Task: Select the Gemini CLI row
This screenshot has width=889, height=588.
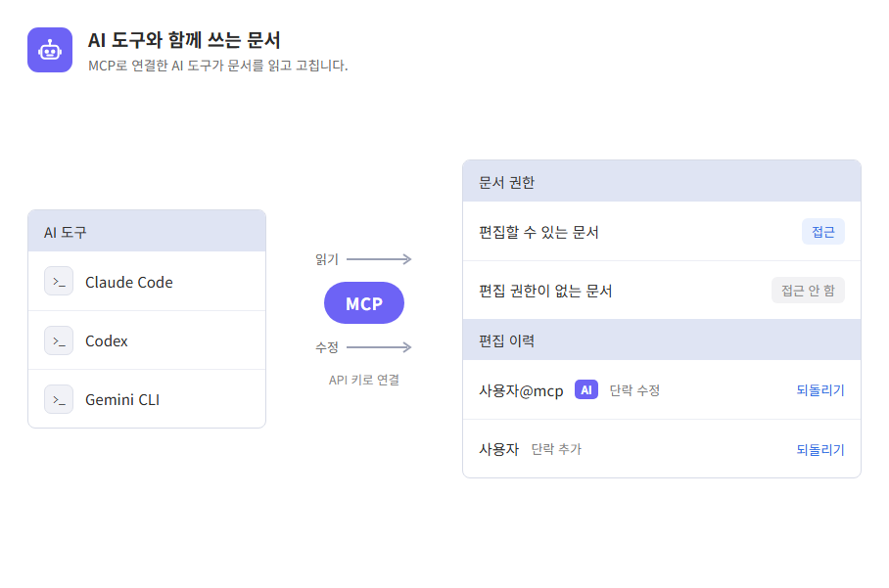Action: [x=147, y=399]
